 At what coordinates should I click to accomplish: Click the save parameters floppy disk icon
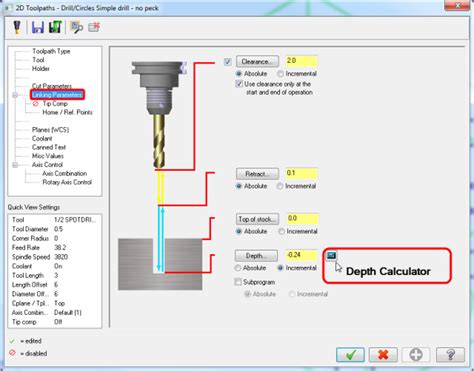[38, 27]
